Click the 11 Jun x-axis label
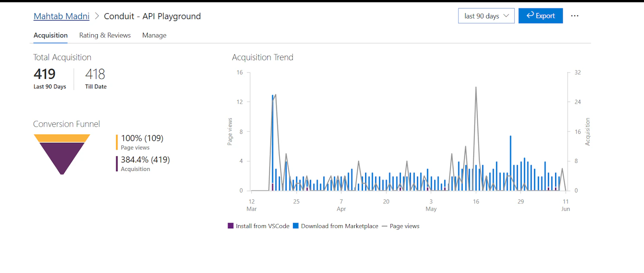This screenshot has height=273, width=644. pos(566,205)
